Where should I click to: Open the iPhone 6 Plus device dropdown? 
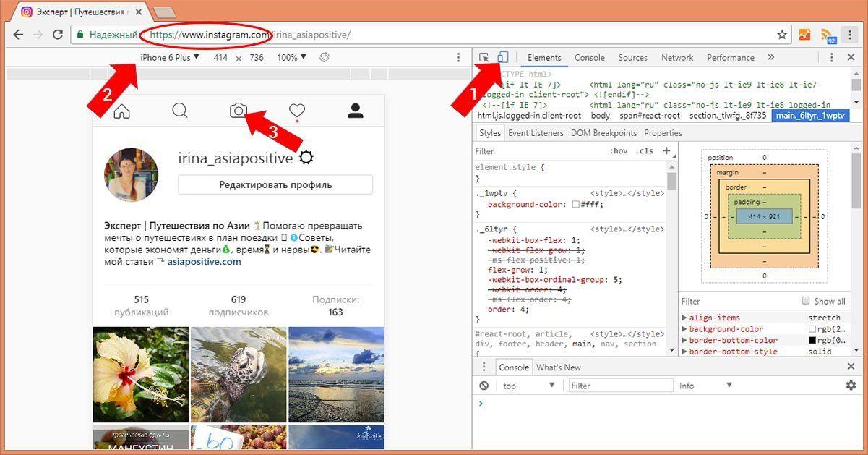coord(170,57)
